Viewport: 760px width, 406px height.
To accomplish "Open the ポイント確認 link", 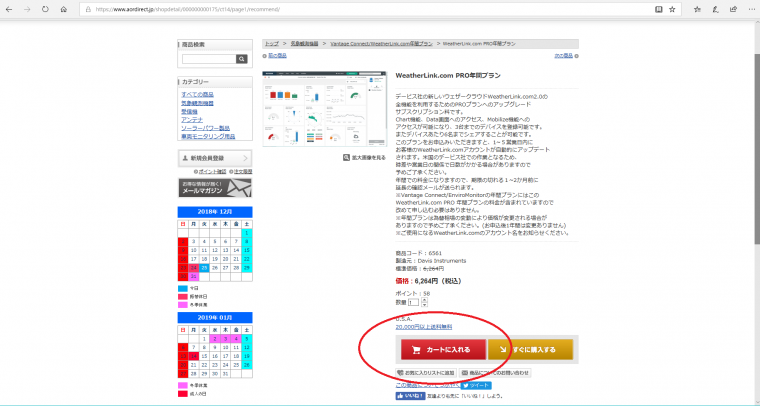I will (210, 172).
